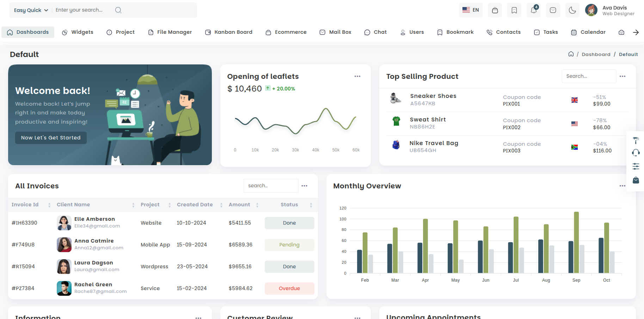
Task: Click the Now Let's Get Started button
Action: (50, 138)
